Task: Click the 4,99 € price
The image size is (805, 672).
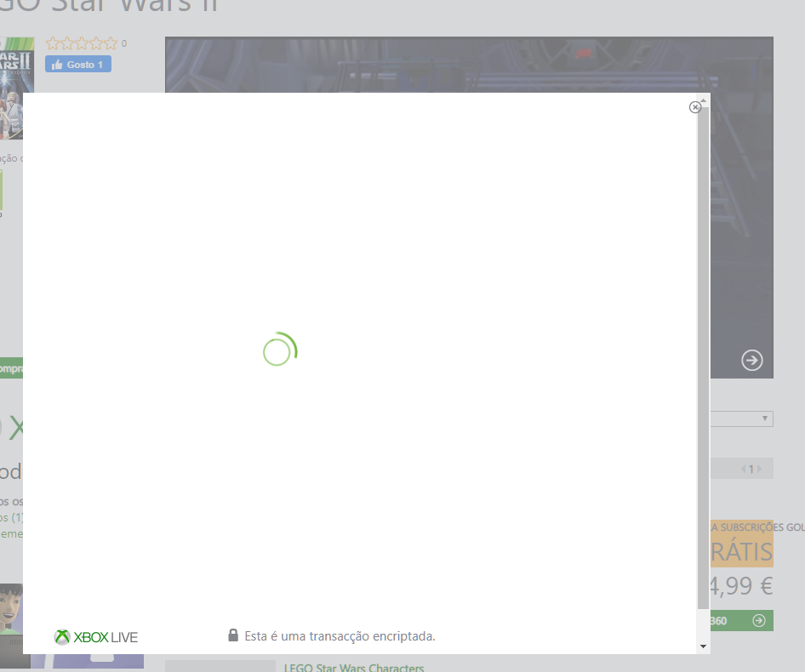Action: [x=742, y=586]
